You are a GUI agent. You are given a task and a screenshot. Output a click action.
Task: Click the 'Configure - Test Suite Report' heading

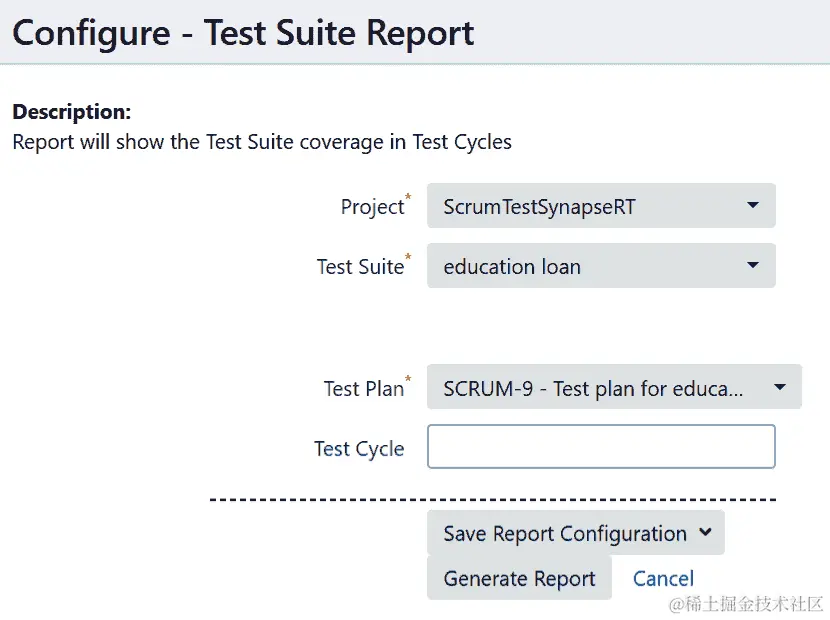pyautogui.click(x=243, y=33)
